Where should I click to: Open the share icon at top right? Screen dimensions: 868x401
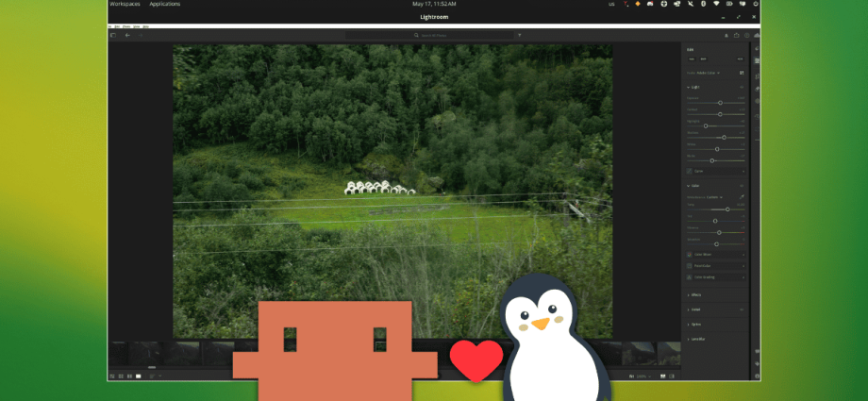(x=737, y=36)
